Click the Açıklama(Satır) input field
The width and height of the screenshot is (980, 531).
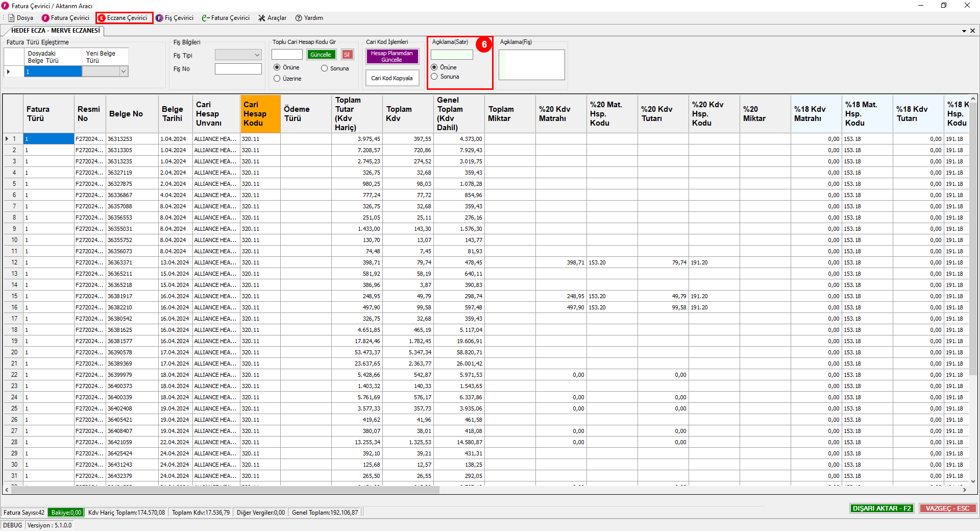click(452, 55)
